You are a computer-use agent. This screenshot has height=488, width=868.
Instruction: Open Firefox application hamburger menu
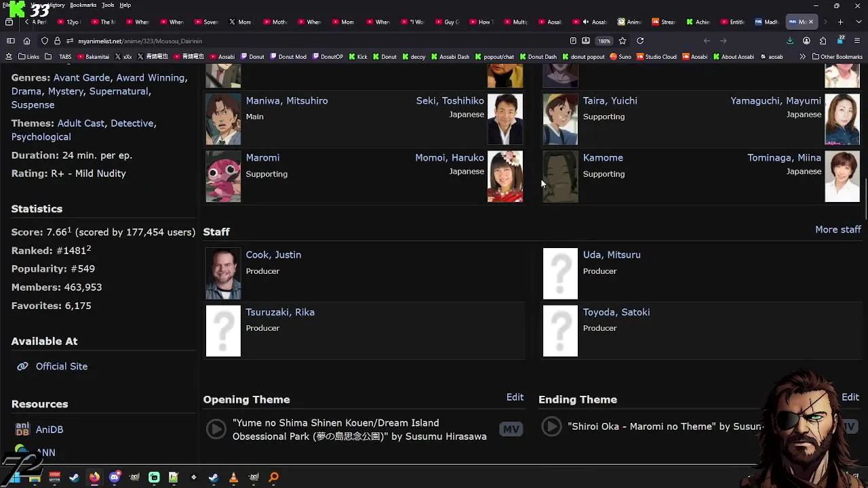[x=856, y=41]
